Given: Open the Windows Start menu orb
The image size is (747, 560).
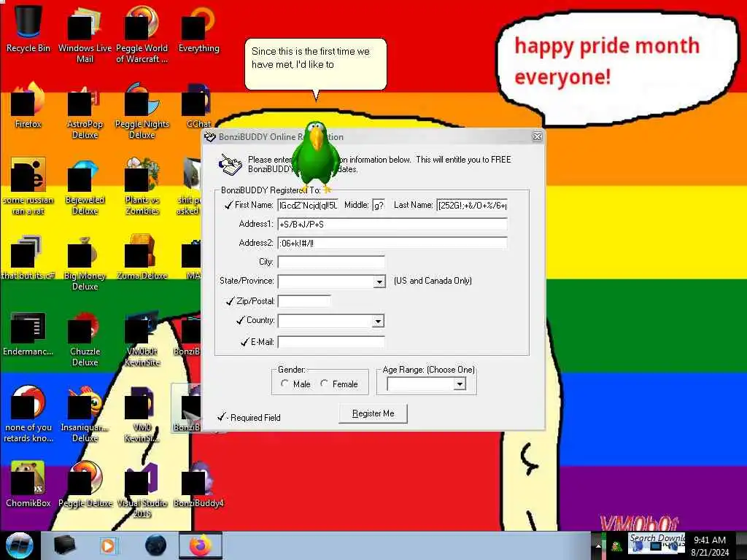Looking at the screenshot, I should [20, 545].
